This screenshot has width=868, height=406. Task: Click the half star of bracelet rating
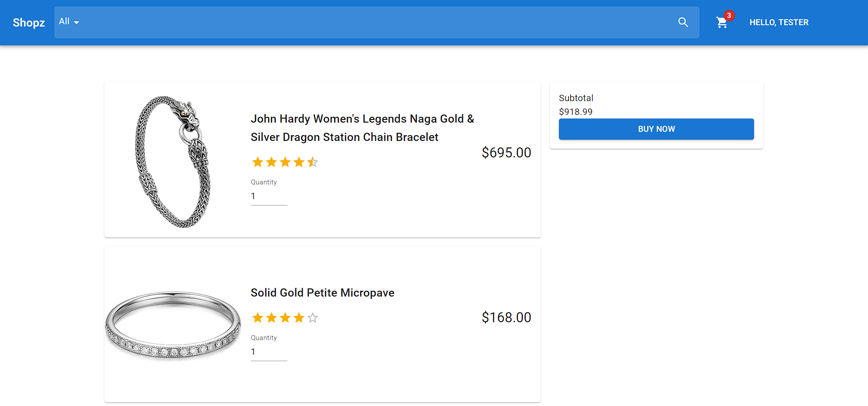[313, 162]
